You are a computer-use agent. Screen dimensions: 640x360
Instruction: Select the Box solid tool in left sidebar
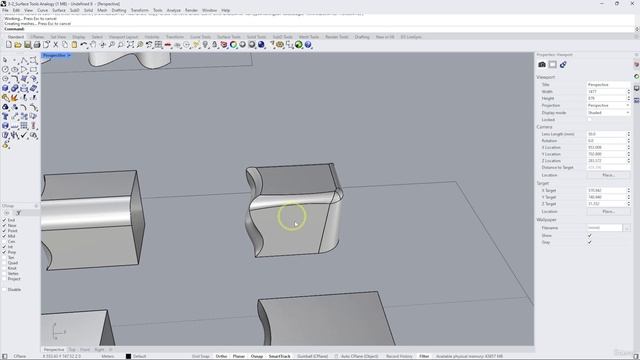(x=5, y=88)
